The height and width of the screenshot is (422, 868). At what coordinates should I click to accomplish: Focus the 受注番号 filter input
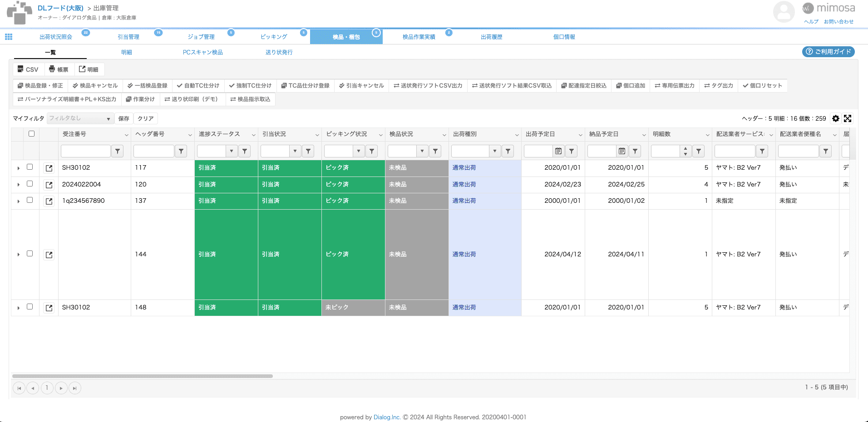pyautogui.click(x=86, y=151)
